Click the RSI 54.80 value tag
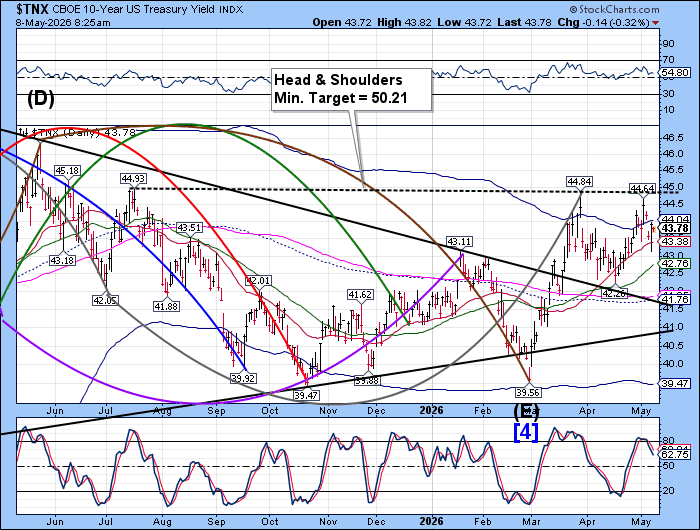700x530 pixels. coord(675,72)
